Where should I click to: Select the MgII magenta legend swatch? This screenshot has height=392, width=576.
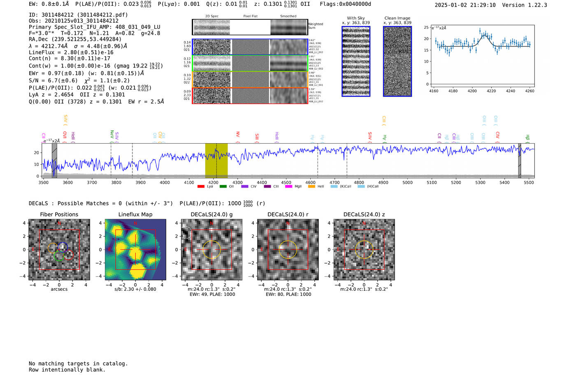tap(288, 186)
